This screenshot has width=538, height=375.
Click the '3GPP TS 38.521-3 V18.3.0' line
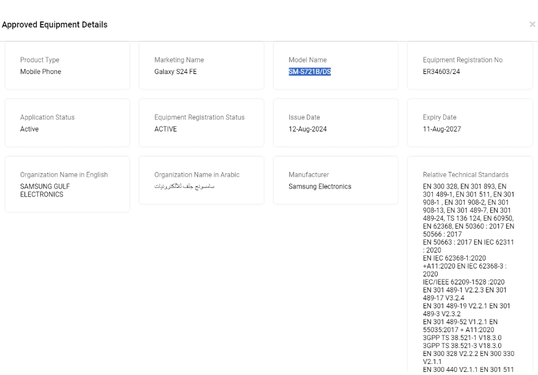pyautogui.click(x=462, y=345)
